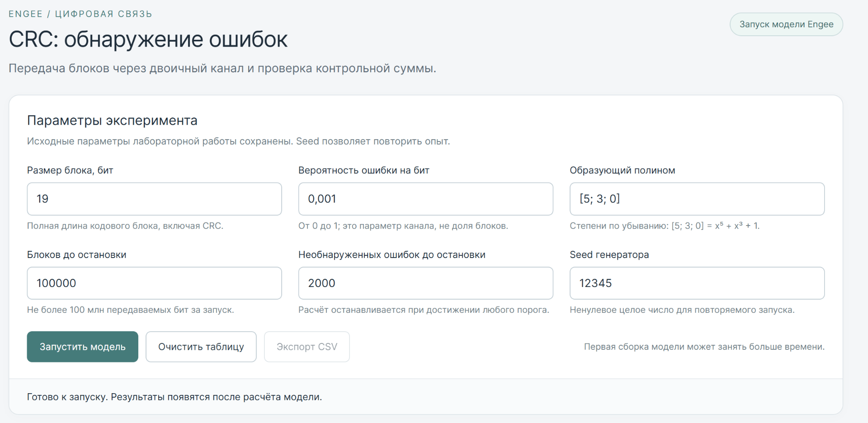
Task: Click the heading «CRC: обнаружение ошибок»
Action: pyautogui.click(x=148, y=39)
